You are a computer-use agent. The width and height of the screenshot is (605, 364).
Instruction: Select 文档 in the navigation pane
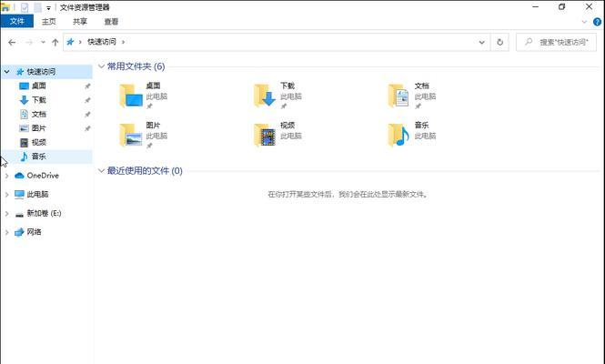pyautogui.click(x=38, y=115)
